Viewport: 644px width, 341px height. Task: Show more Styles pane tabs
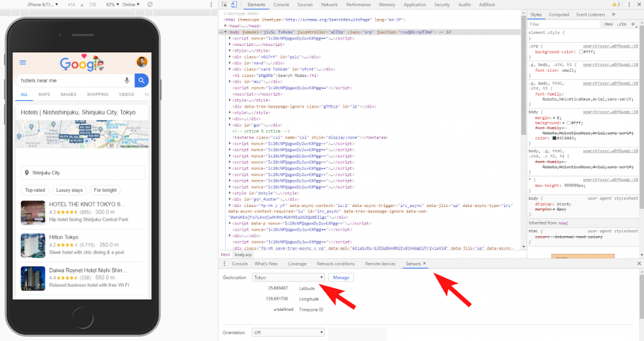614,14
